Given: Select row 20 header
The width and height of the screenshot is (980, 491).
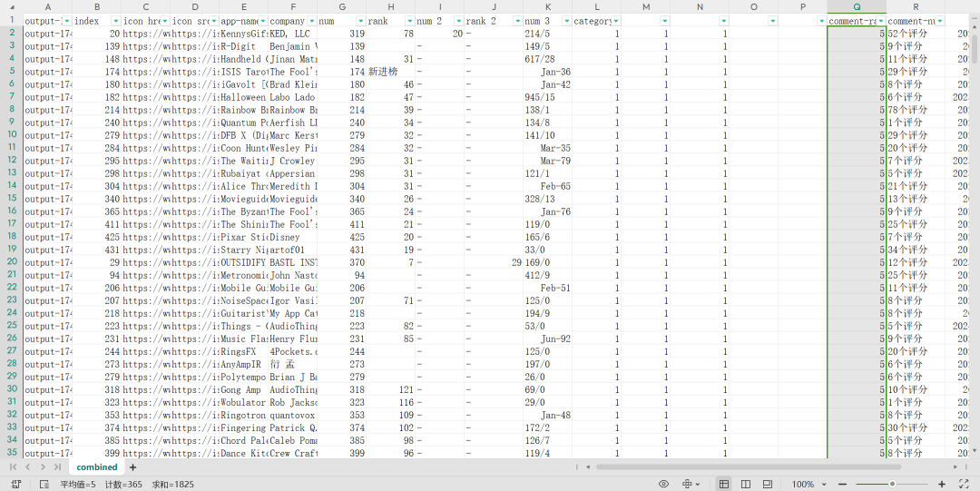Looking at the screenshot, I should [x=12, y=262].
